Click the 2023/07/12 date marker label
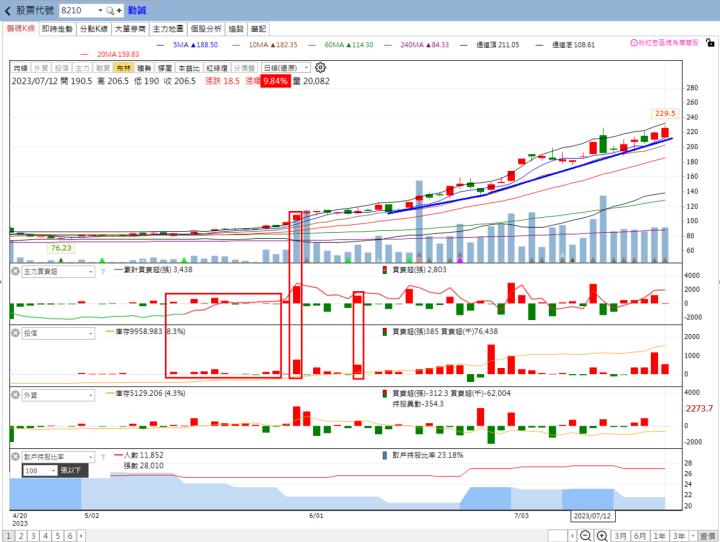The image size is (720, 542). [592, 516]
